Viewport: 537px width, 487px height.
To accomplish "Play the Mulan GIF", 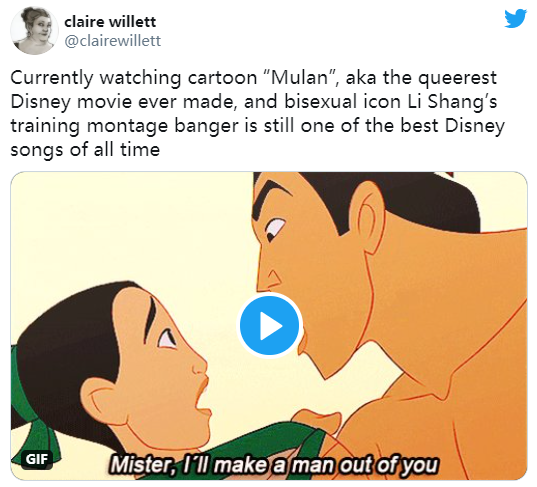I will (270, 325).
